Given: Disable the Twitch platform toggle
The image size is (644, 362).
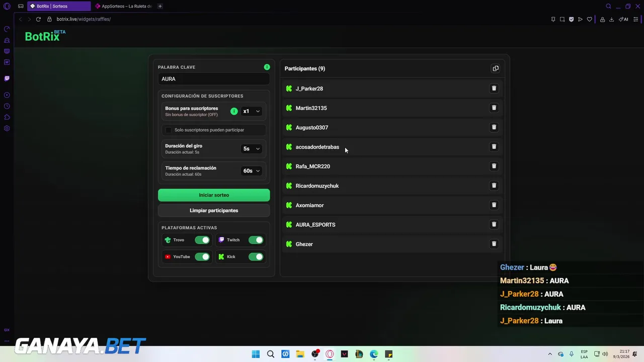Looking at the screenshot, I should [256, 240].
